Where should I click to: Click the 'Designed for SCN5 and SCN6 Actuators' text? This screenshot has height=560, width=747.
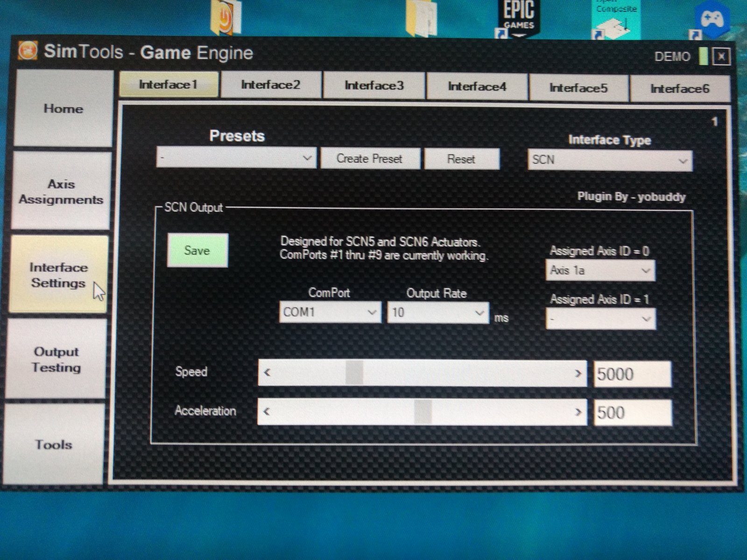(x=380, y=242)
